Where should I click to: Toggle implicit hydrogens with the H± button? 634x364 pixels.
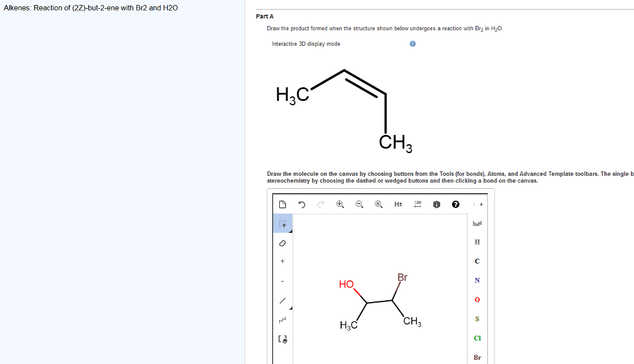399,204
